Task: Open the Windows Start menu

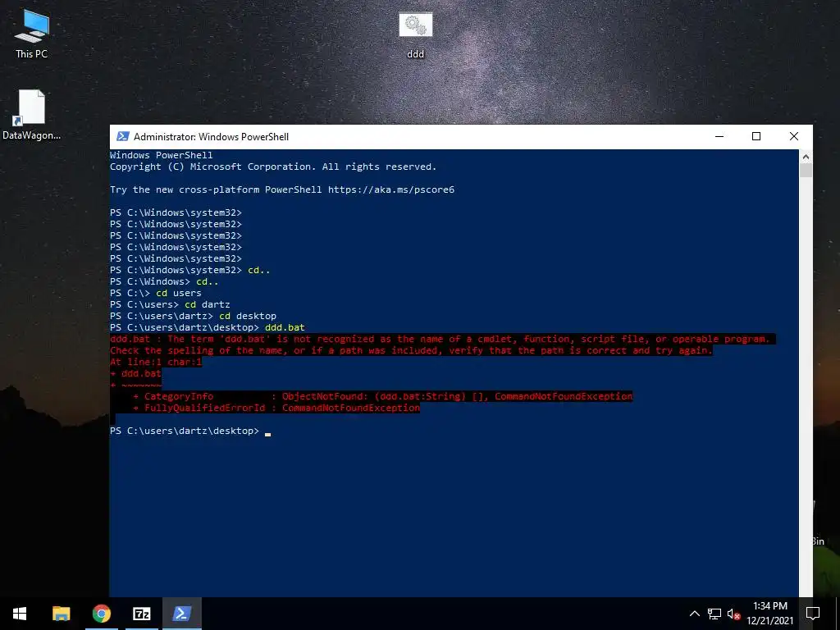Action: pos(20,614)
